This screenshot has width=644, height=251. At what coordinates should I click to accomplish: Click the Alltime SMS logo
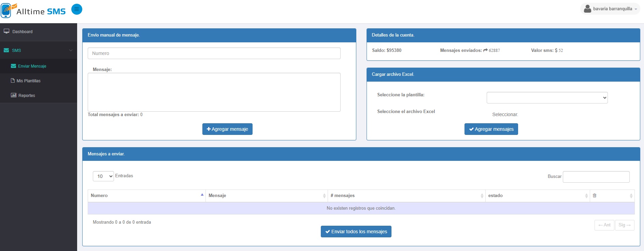[x=33, y=11]
